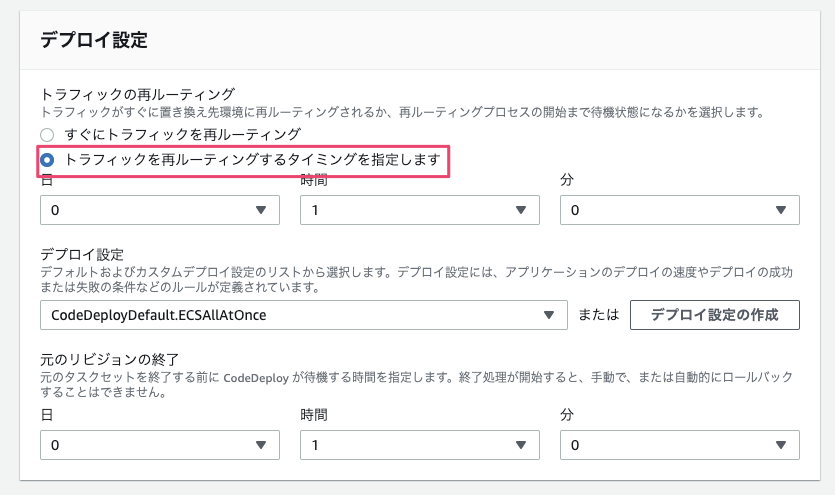
Task: Click the または text beside the create button
Action: tap(599, 315)
